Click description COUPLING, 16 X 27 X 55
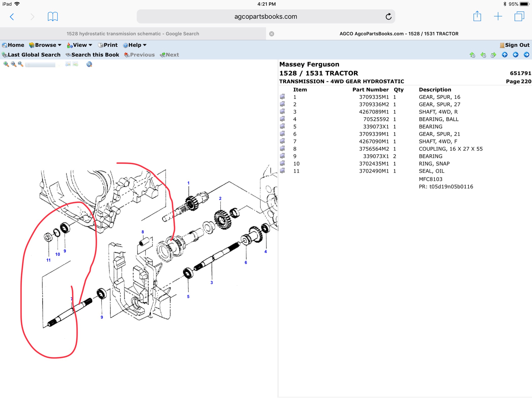Image resolution: width=532 pixels, height=399 pixels. pos(451,149)
